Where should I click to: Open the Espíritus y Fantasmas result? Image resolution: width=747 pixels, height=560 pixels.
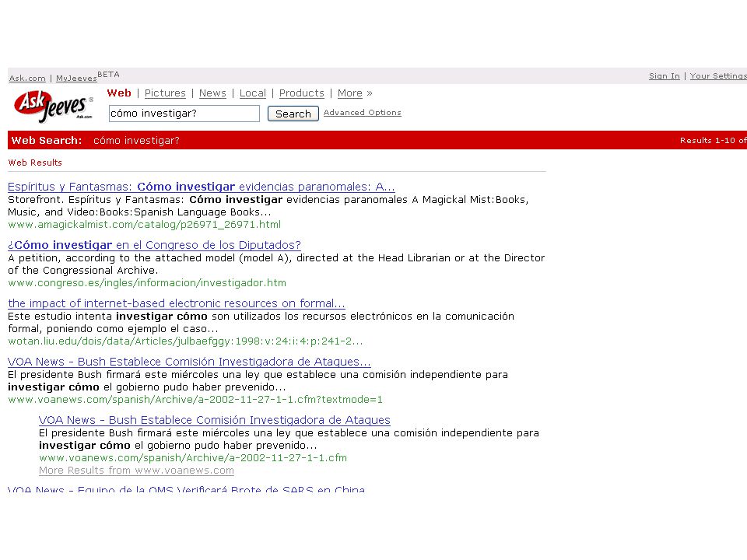(x=201, y=187)
